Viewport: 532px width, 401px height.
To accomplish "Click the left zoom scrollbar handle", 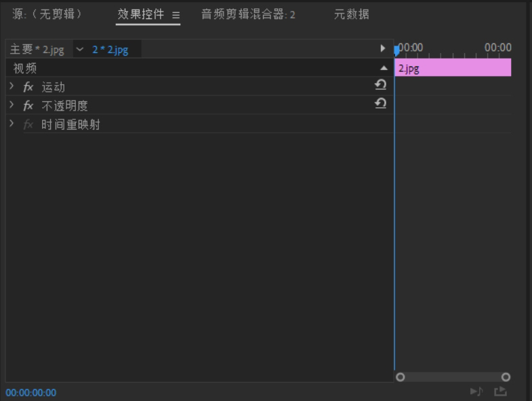I will (401, 377).
